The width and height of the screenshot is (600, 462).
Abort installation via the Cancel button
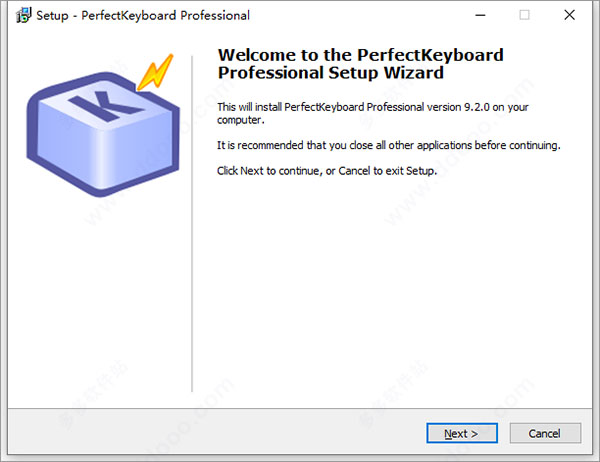point(545,433)
